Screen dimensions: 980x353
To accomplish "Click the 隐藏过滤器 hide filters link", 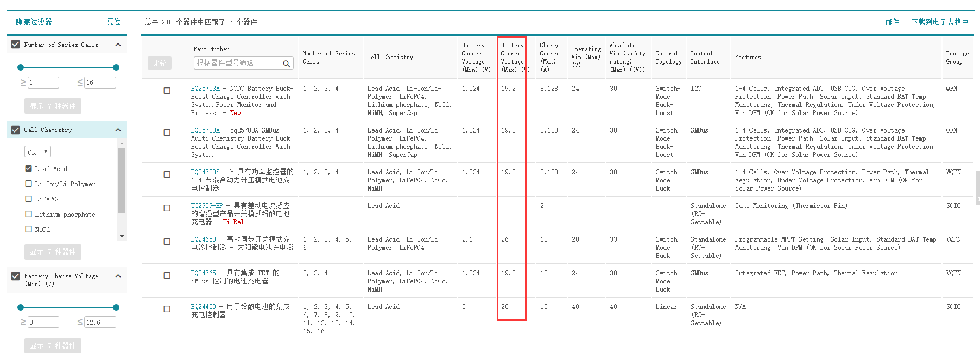I will click(34, 22).
